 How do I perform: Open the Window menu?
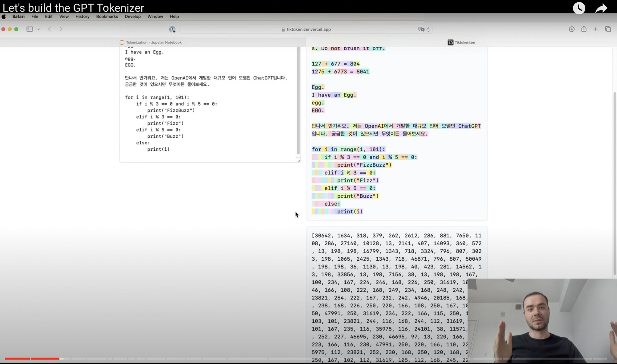(x=155, y=17)
